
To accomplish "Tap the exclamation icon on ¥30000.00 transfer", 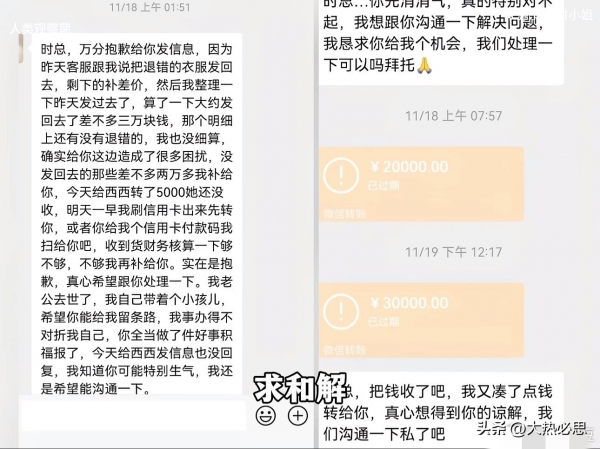I will click(x=341, y=312).
